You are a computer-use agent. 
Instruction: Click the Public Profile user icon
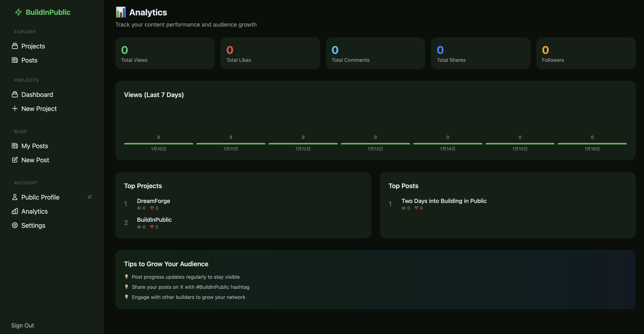point(15,197)
